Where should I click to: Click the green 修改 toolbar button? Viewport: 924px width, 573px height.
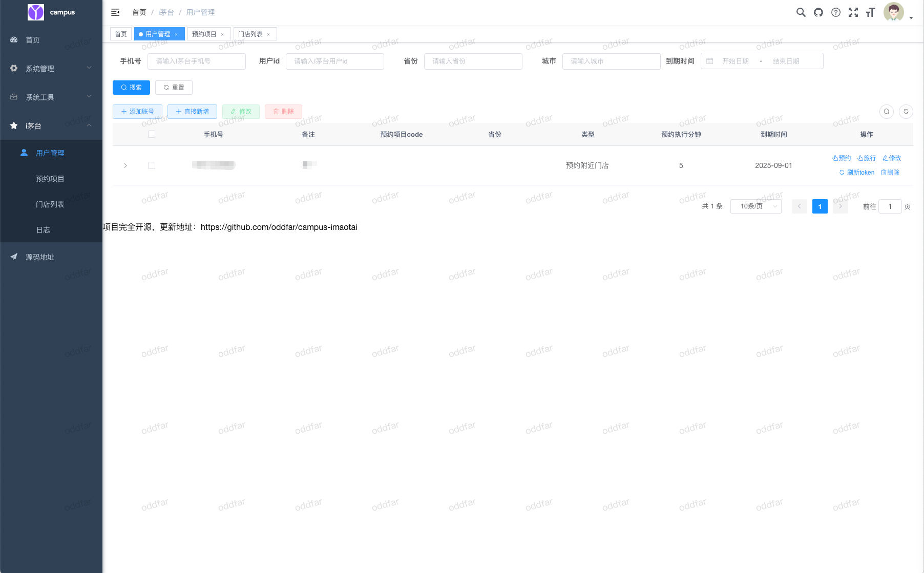(x=241, y=112)
